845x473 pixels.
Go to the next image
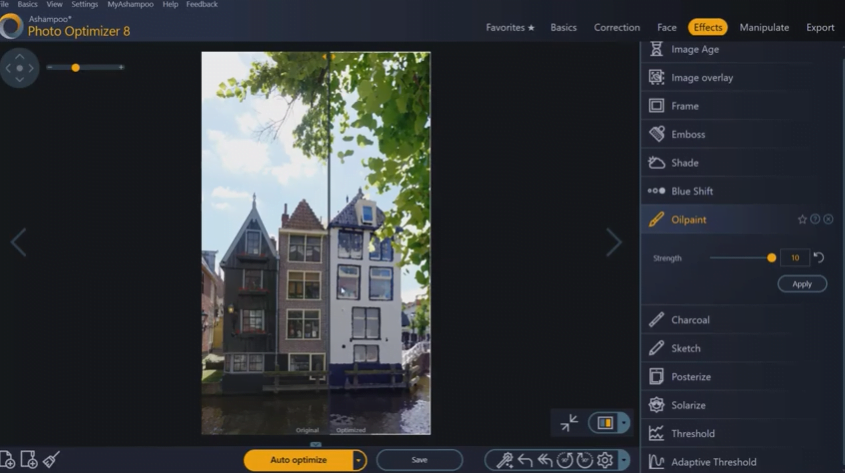[614, 242]
